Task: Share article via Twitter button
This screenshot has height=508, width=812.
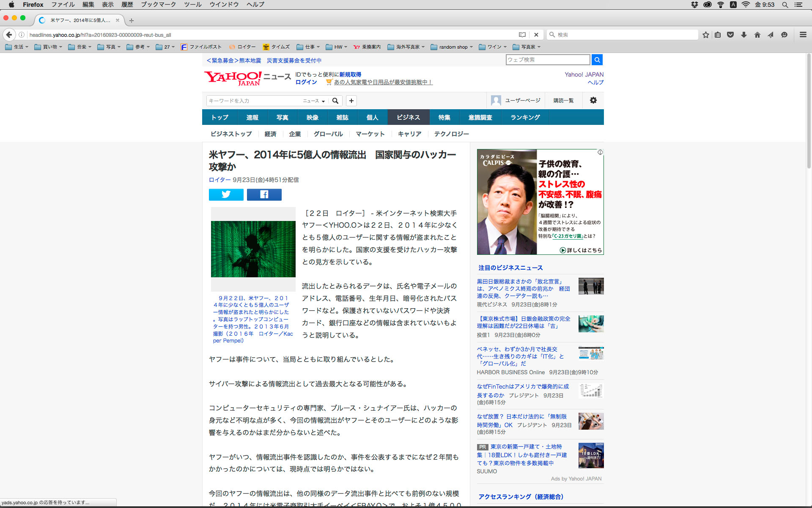Action: pos(226,194)
